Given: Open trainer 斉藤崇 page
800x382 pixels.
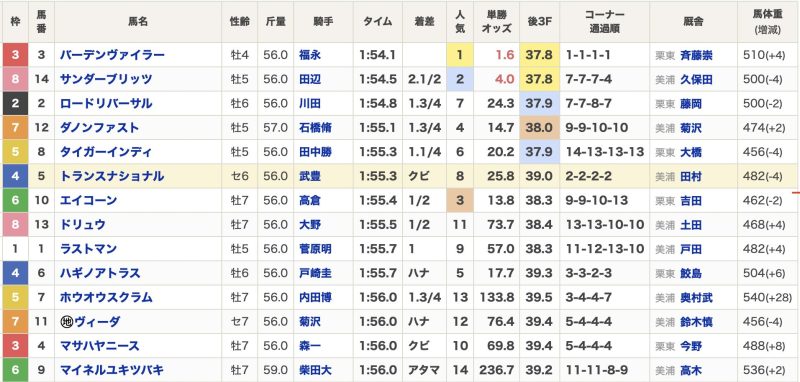Looking at the screenshot, I should pyautogui.click(x=696, y=56).
